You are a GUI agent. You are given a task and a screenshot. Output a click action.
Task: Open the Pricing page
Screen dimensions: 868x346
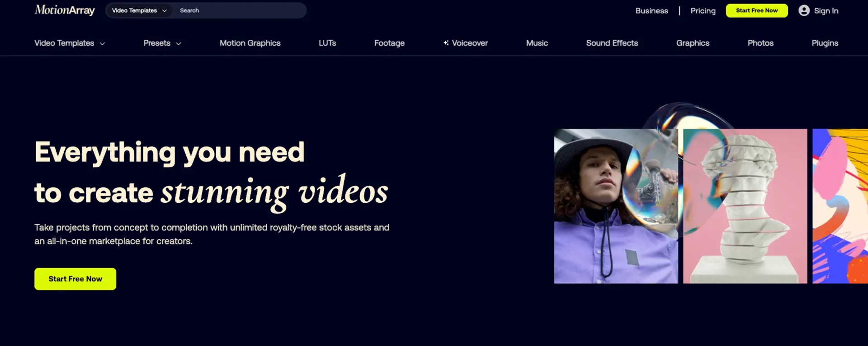click(x=703, y=11)
